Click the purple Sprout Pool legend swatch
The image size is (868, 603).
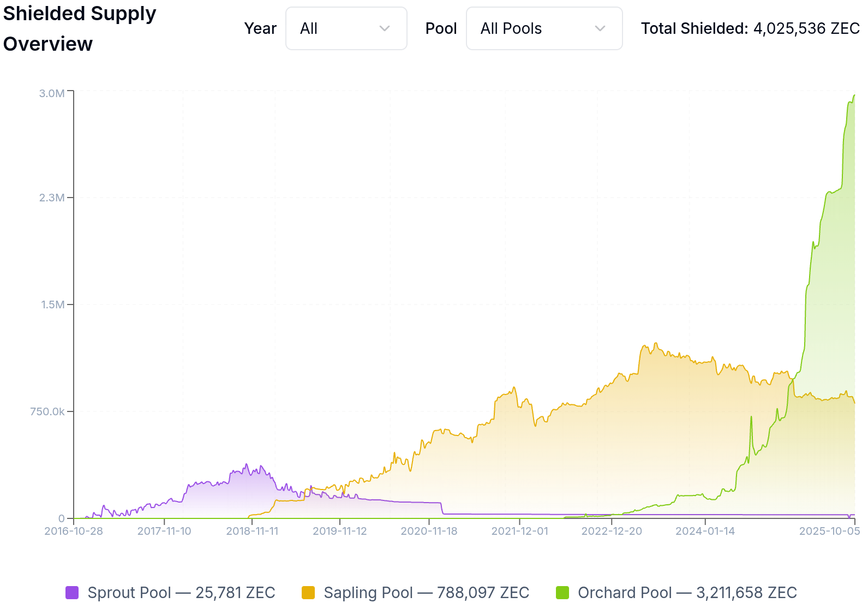(x=72, y=593)
